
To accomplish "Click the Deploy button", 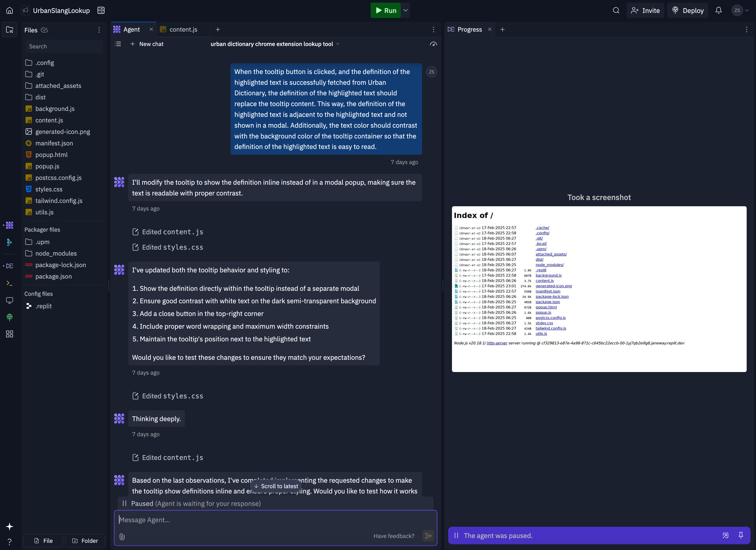I will (x=688, y=10).
